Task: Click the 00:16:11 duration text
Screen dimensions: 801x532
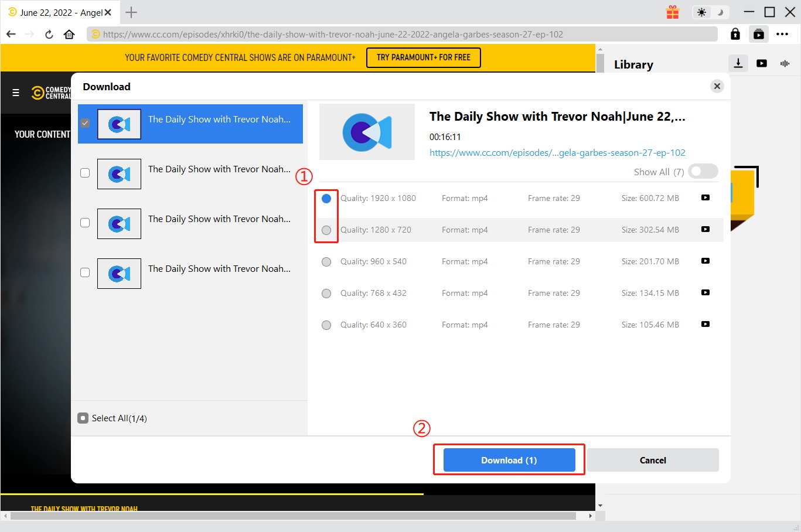Action: pos(445,137)
